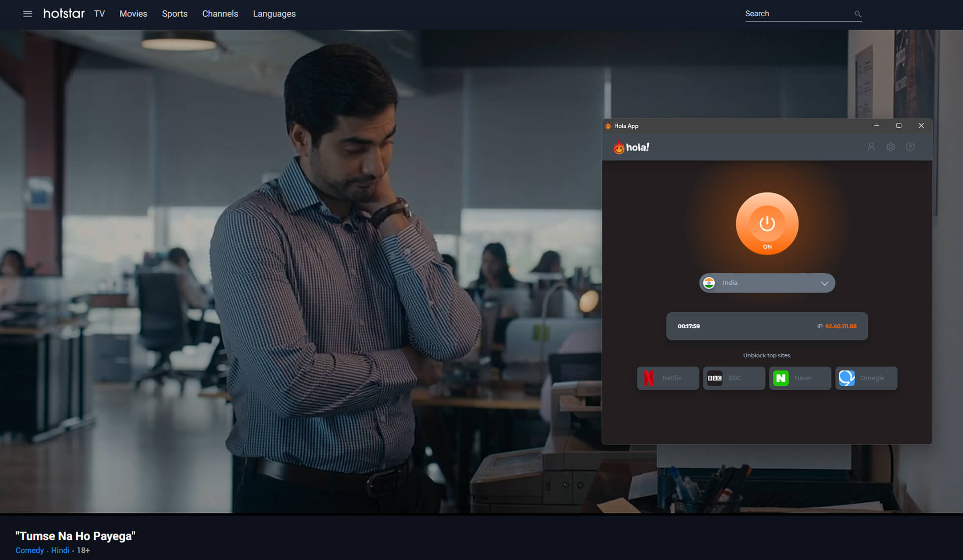Open the Channels menu on Hotstar
The width and height of the screenshot is (963, 560).
click(x=220, y=13)
